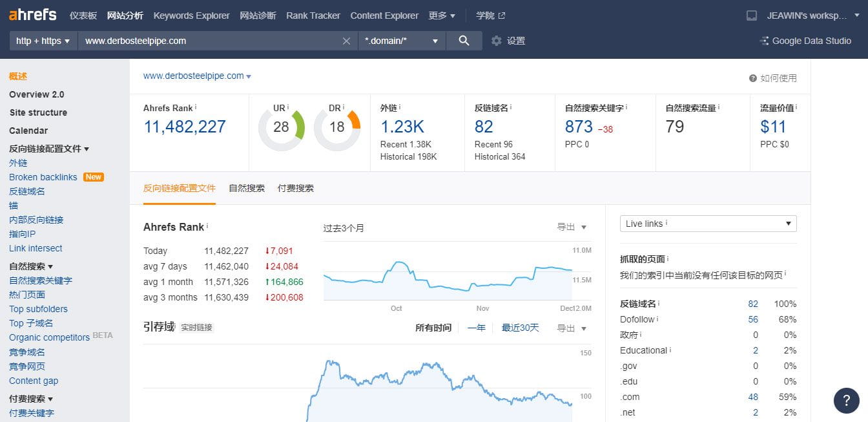
Task: Open Site structure in sidebar
Action: 38,112
